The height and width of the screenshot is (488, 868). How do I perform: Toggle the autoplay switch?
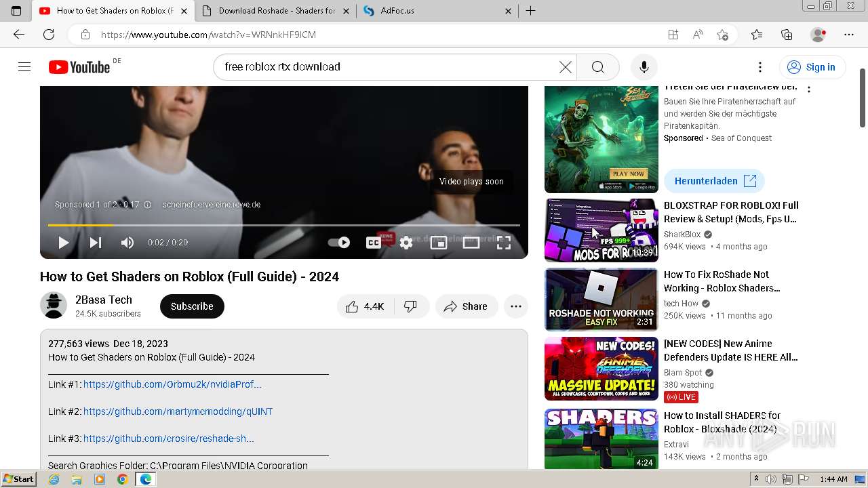[339, 242]
